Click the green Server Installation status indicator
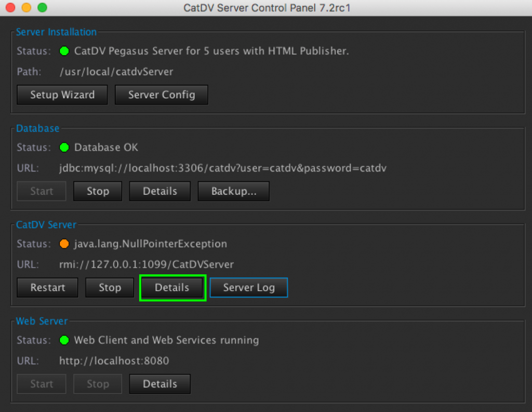 coord(64,51)
